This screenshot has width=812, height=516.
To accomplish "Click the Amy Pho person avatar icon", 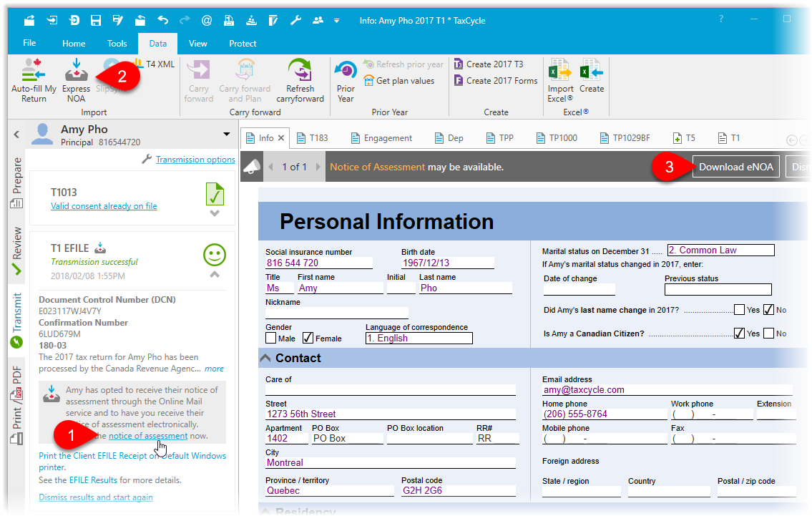I will 42,134.
